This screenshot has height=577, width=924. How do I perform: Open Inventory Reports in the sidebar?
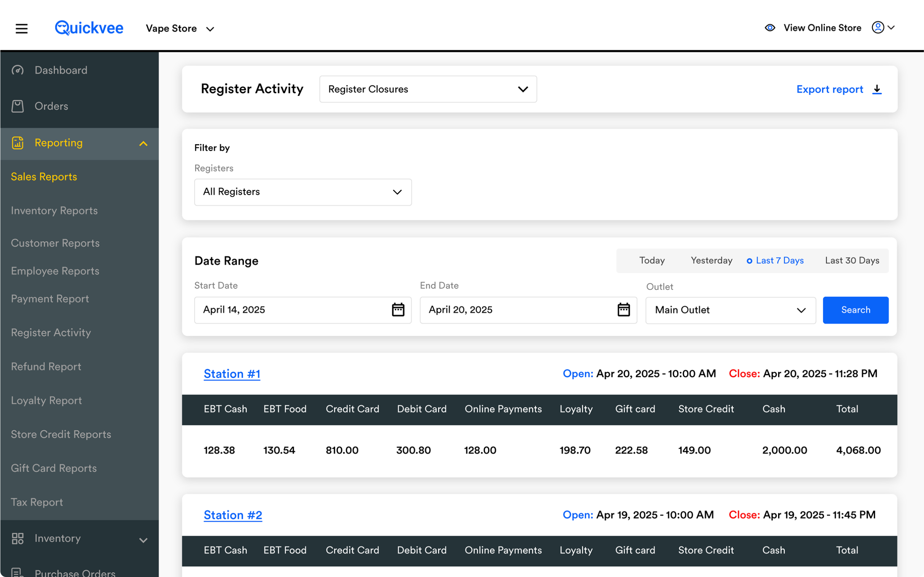(54, 211)
